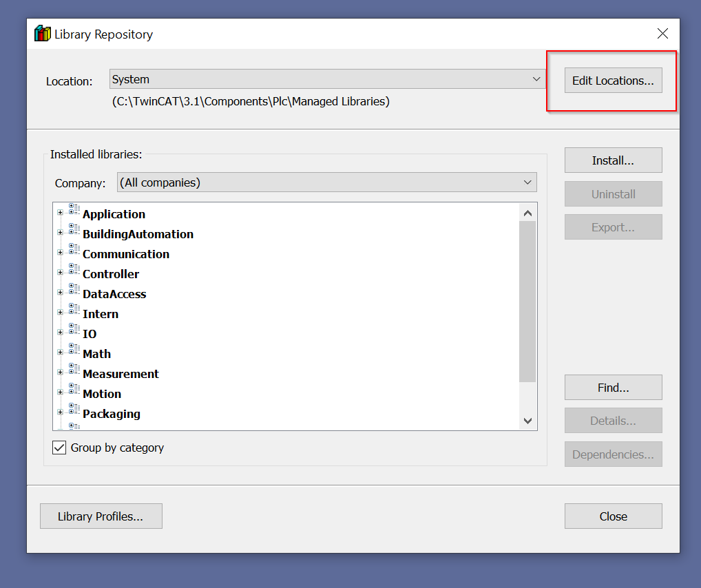Expand the DataAccess tree node
Image resolution: width=701 pixels, height=588 pixels.
pyautogui.click(x=61, y=293)
